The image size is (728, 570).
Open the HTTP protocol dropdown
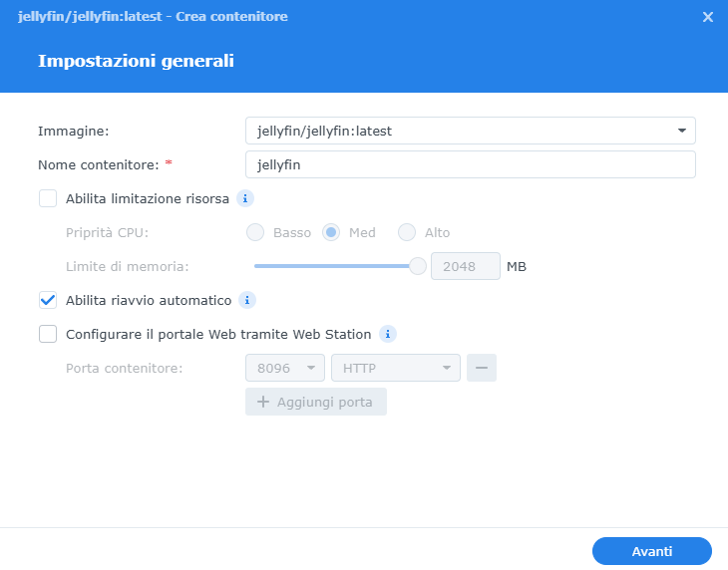[x=396, y=368]
